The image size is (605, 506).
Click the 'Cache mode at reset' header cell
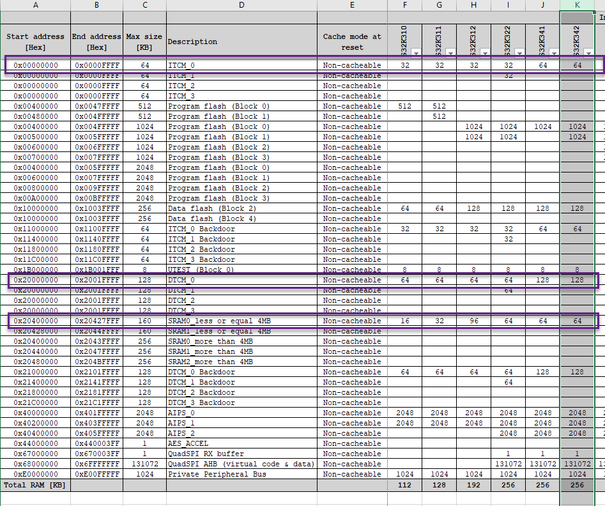[352, 42]
